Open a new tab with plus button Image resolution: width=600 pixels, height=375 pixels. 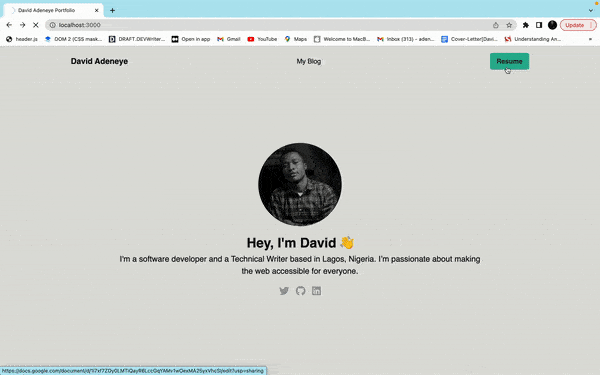(112, 10)
